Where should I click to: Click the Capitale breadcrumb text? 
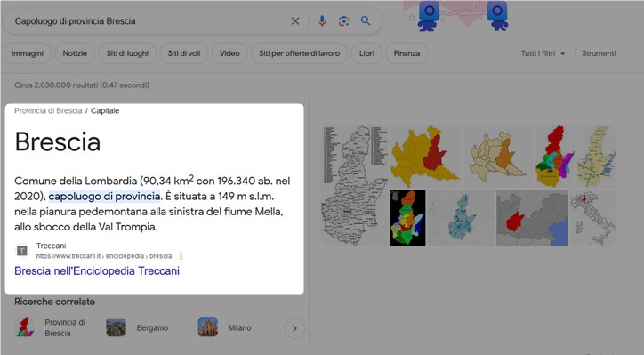click(105, 111)
